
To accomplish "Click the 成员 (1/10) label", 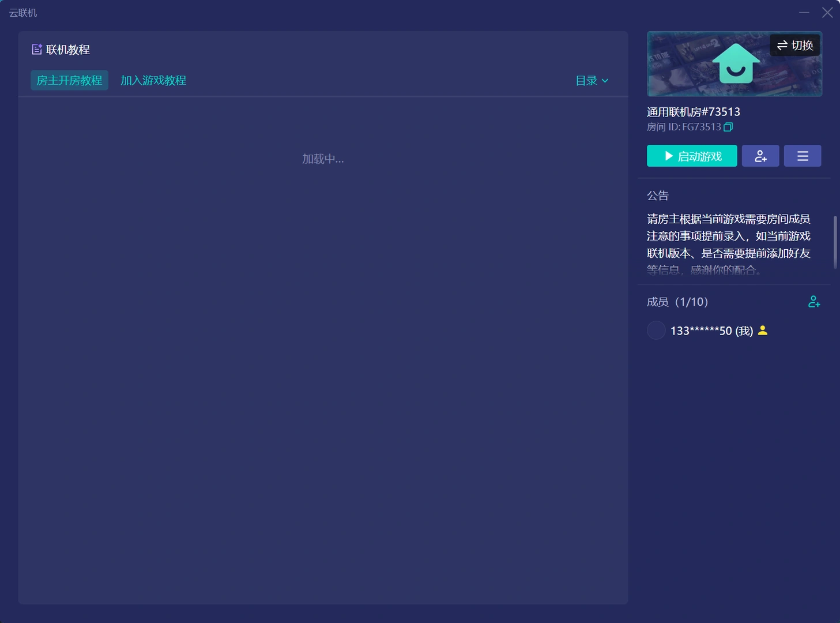I will click(677, 302).
